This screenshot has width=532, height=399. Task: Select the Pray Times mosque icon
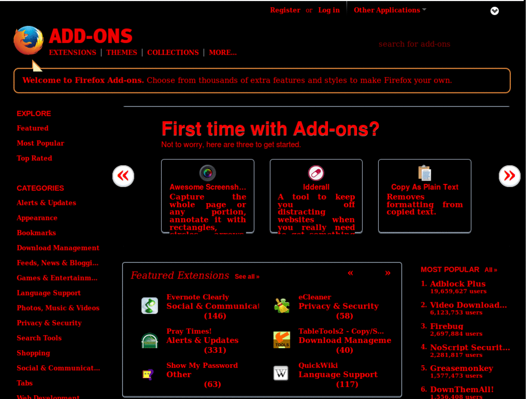[x=149, y=339]
